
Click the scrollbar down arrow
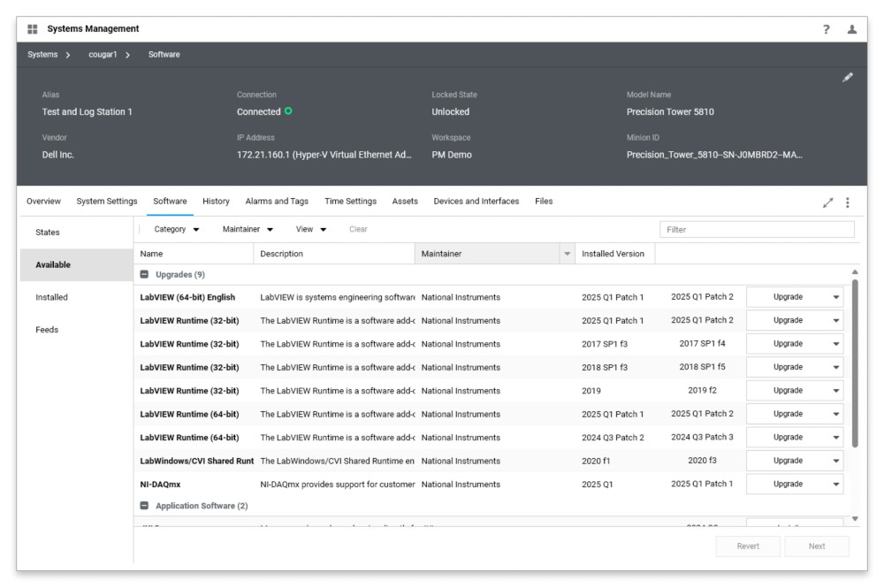click(855, 519)
